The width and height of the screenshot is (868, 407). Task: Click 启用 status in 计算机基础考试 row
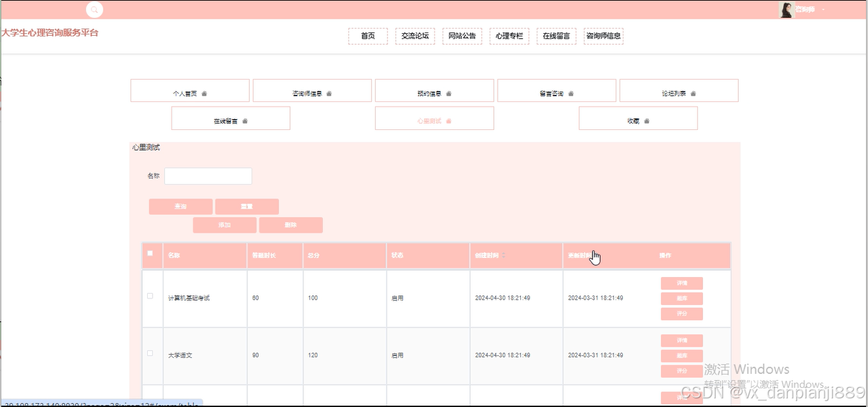398,298
